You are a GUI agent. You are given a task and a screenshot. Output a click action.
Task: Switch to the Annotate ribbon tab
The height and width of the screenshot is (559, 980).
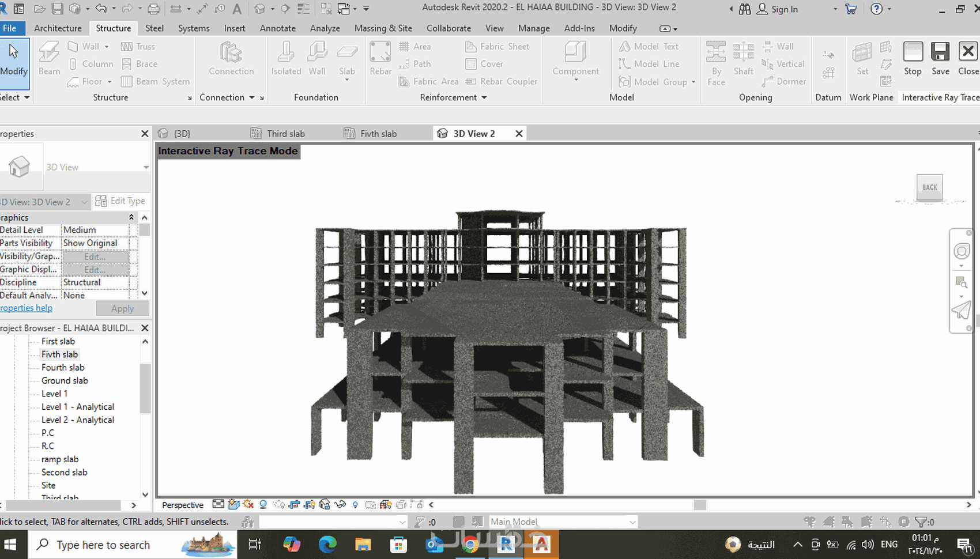click(x=277, y=28)
